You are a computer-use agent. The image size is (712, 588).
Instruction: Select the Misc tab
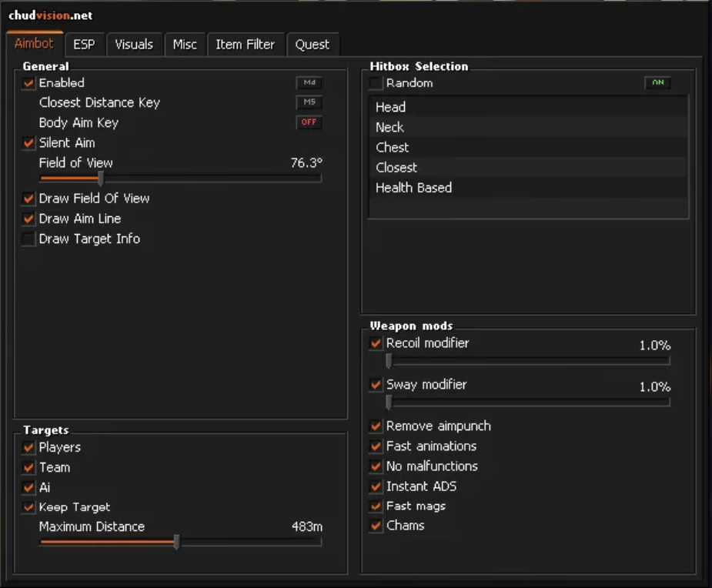pos(185,45)
